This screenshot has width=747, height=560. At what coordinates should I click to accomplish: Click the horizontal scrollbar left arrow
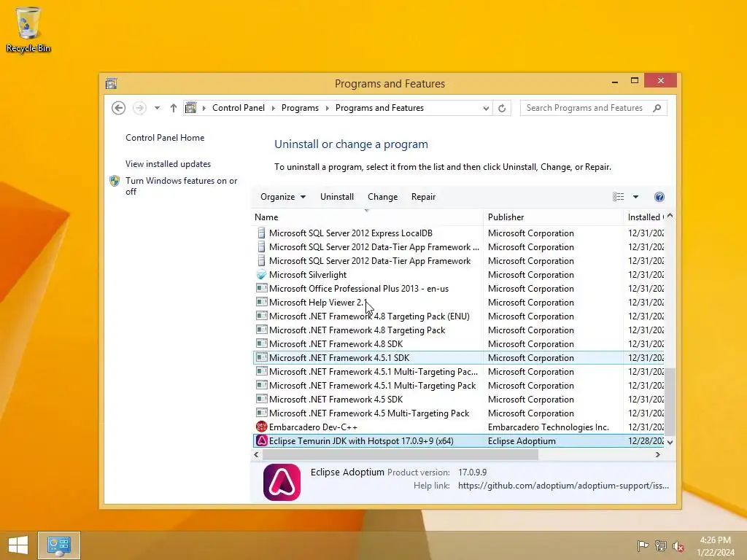tap(256, 455)
